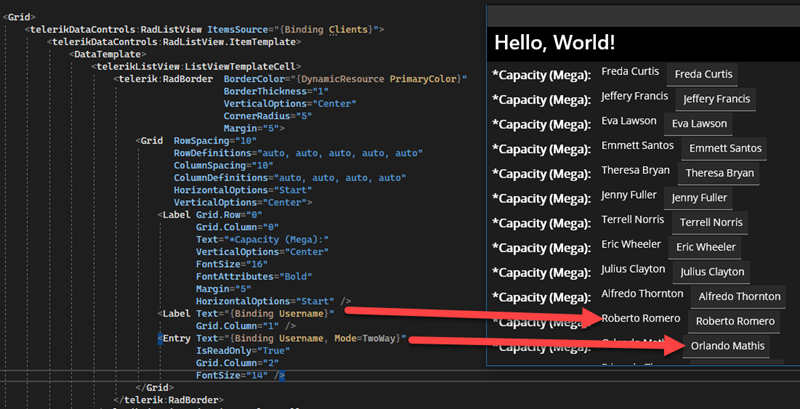Screen dimensions: 800x409
Task: Click the plain Roberto Romero label text
Action: coord(641,319)
